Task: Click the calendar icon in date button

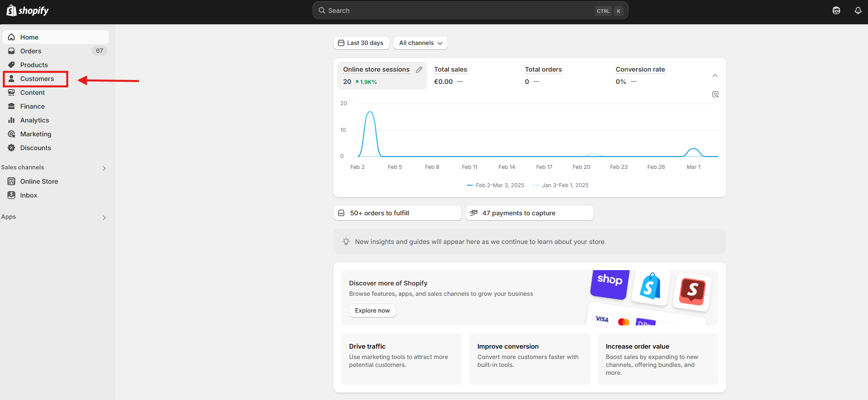Action: 341,43
